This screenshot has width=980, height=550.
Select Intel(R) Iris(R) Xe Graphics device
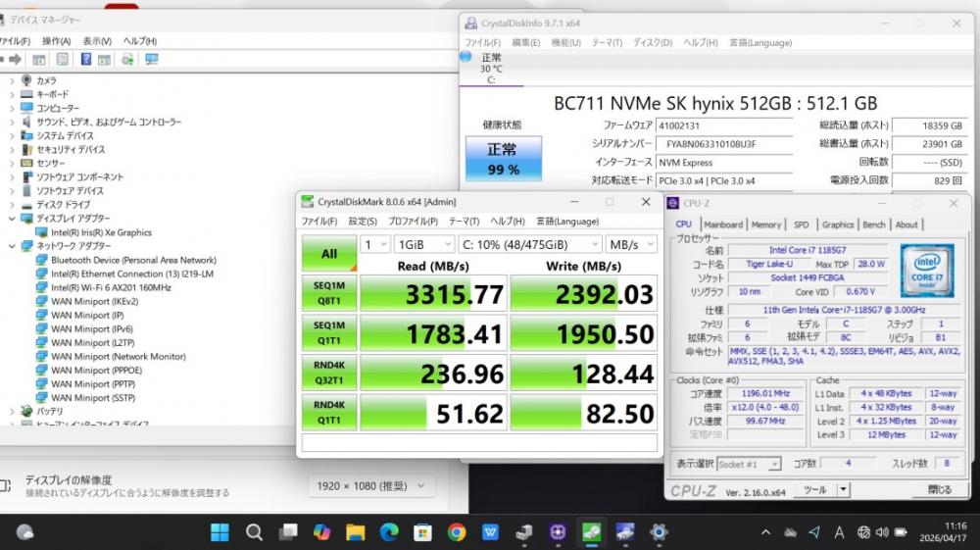pos(101,232)
